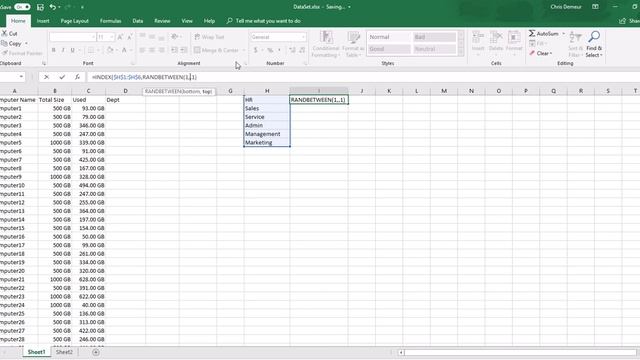
Task: Open the Review ribbon tab
Action: point(162,21)
